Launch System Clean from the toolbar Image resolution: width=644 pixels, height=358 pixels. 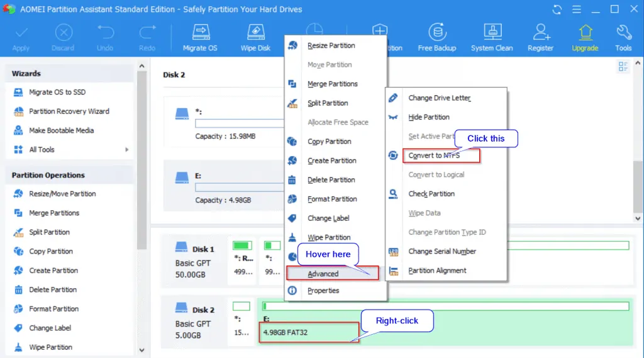pyautogui.click(x=491, y=33)
